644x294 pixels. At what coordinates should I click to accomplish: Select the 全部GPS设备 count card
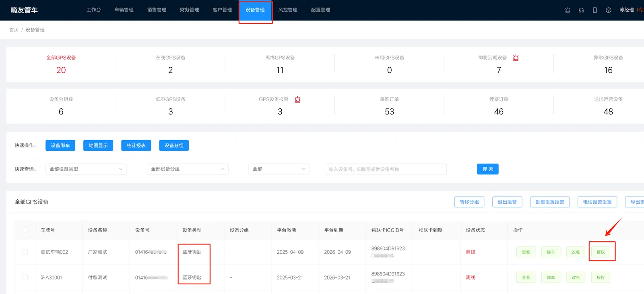pos(61,64)
